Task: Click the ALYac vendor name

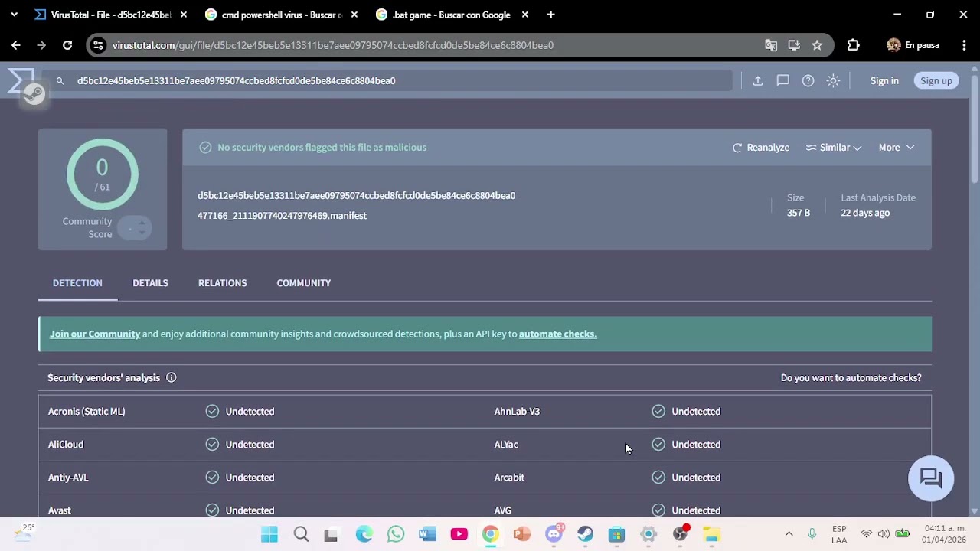Action: (x=506, y=445)
